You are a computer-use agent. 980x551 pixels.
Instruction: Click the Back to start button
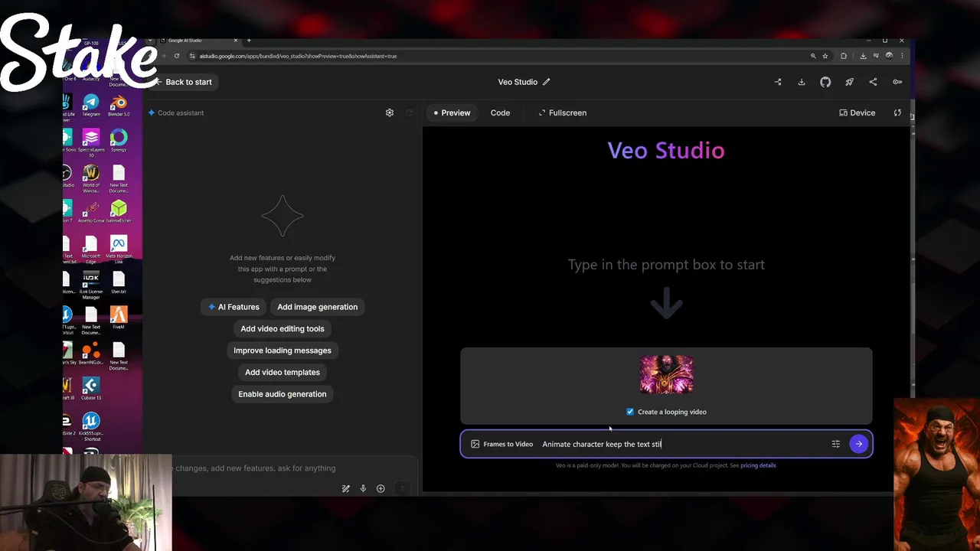(x=184, y=82)
